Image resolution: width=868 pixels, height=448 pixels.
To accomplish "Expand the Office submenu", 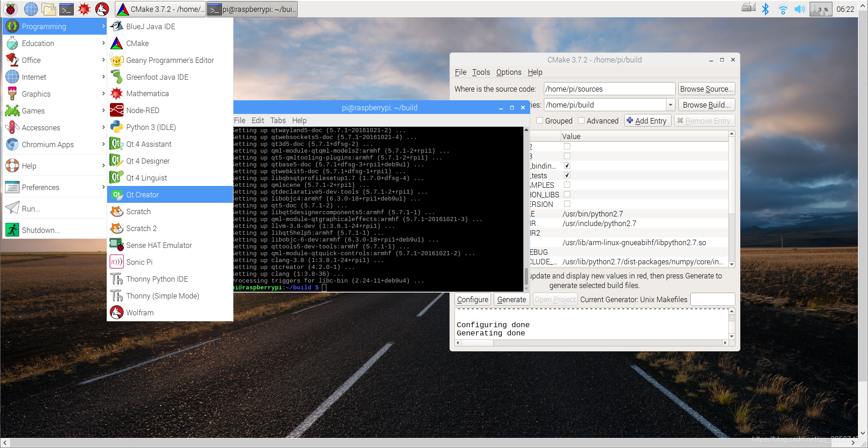I will click(55, 60).
